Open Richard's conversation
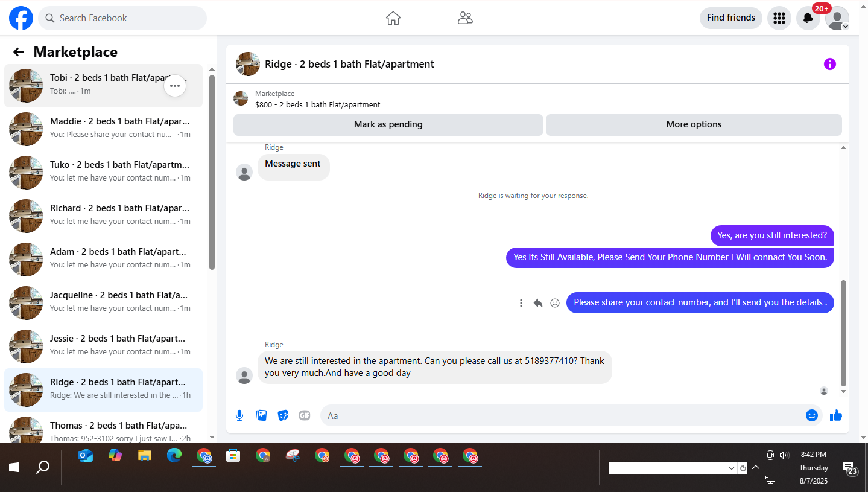 (x=103, y=216)
